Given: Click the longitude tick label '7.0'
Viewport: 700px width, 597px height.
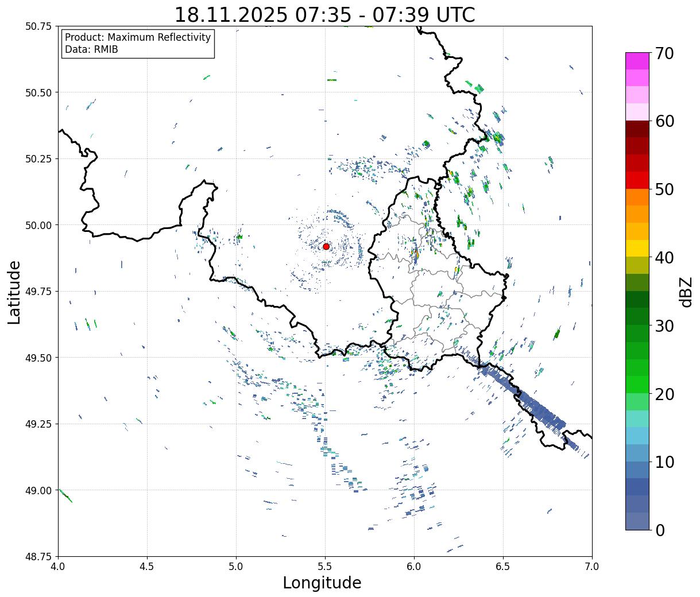Looking at the screenshot, I should [592, 567].
